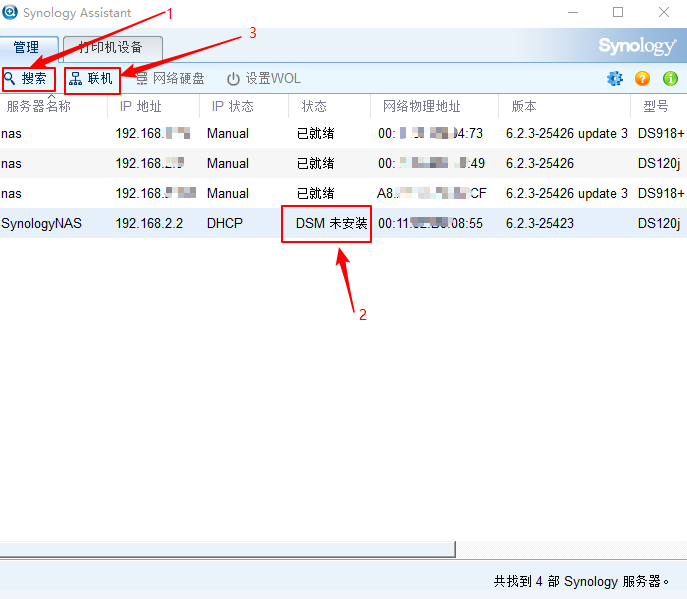Image resolution: width=687 pixels, height=599 pixels.
Task: Open about info via the green i icon
Action: (670, 78)
